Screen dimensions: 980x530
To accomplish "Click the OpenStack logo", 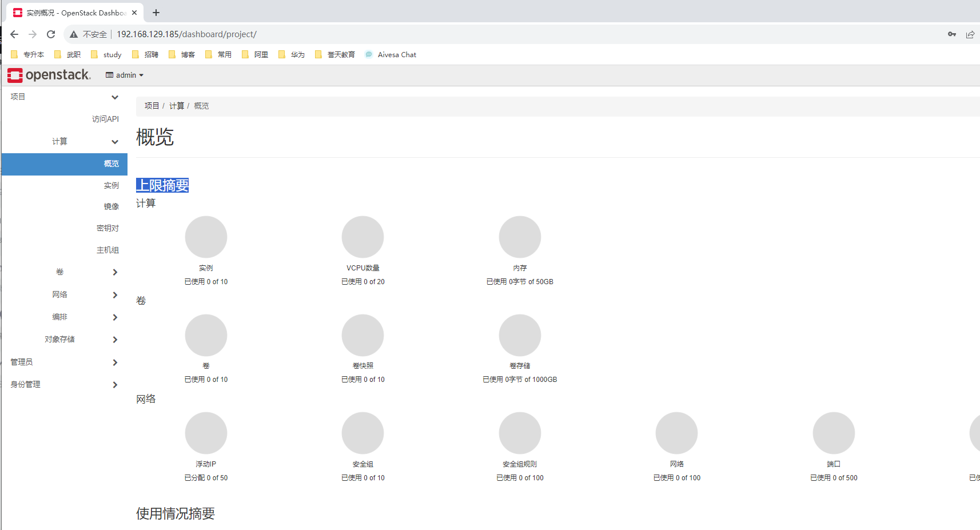I will pos(49,75).
